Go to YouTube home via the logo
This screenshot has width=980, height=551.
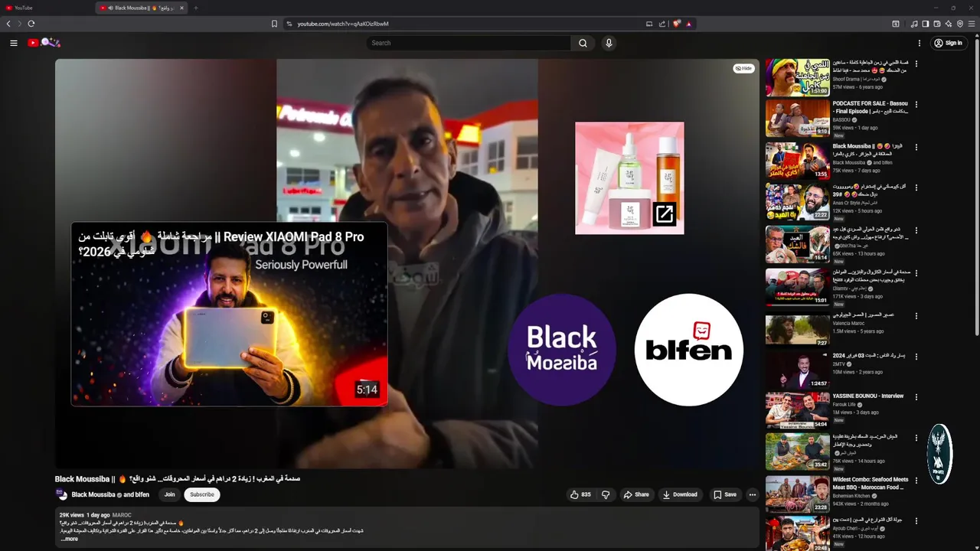tap(44, 43)
